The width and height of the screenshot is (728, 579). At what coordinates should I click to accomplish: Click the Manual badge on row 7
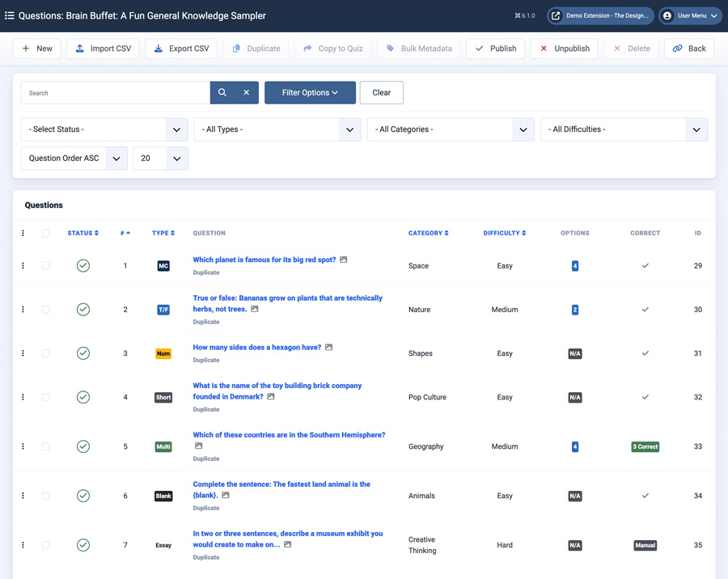point(645,545)
